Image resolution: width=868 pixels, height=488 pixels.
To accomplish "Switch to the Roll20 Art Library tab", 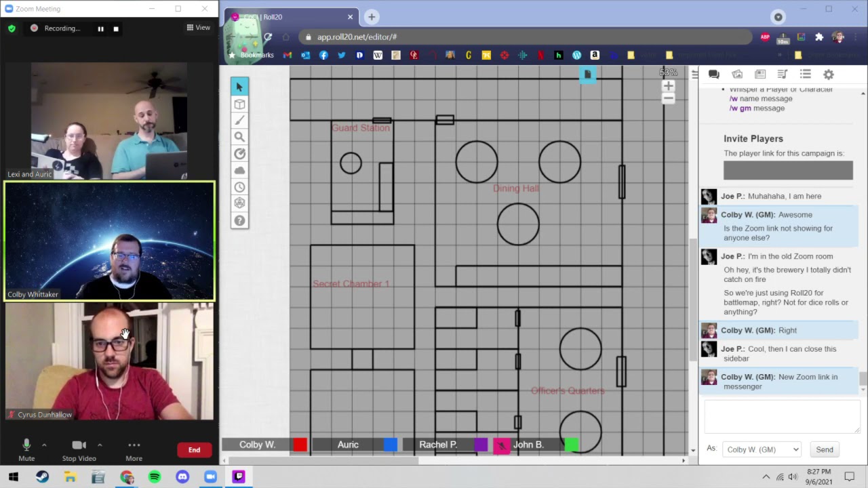I will [737, 75].
